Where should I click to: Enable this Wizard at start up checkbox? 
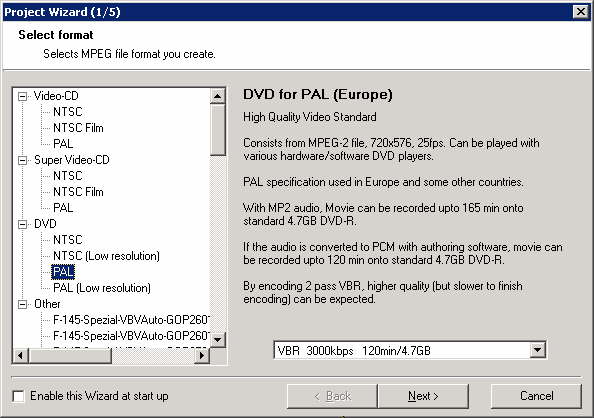18,396
